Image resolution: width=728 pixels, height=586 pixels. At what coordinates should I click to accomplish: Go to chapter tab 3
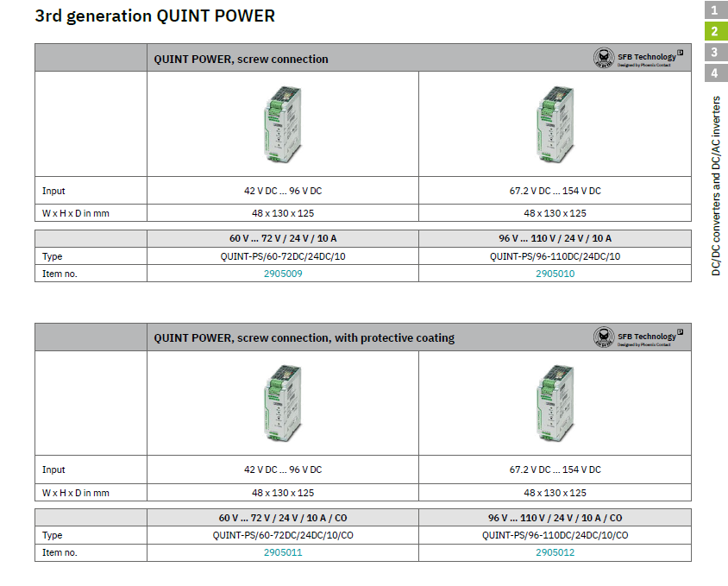[715, 52]
